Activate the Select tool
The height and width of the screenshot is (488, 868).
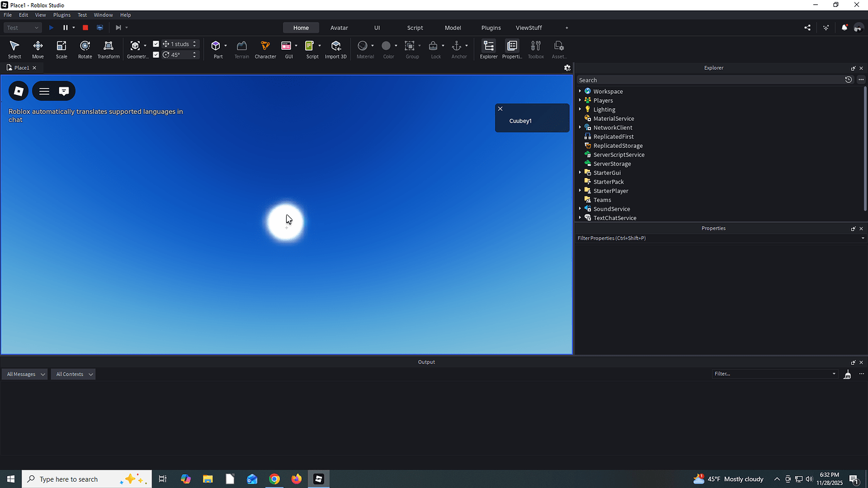coord(14,50)
